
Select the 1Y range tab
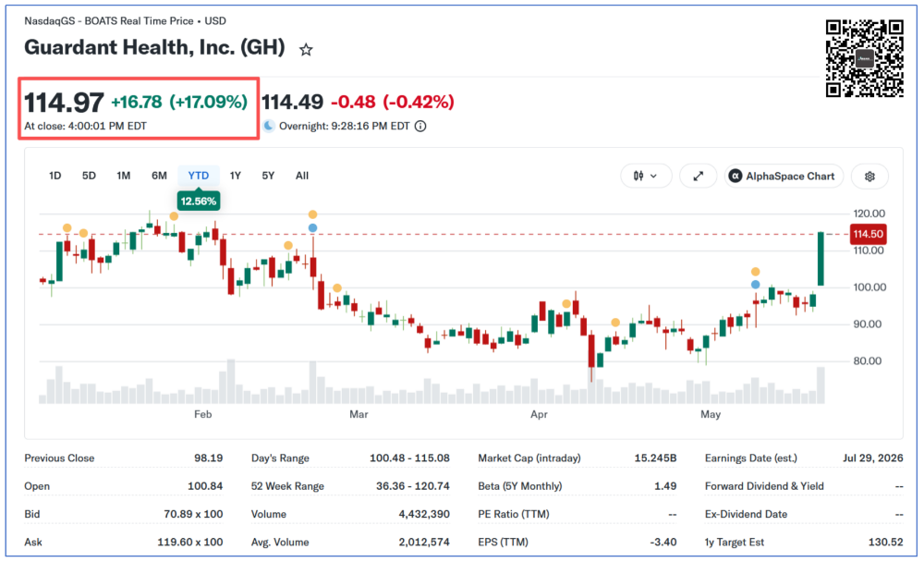tap(235, 175)
